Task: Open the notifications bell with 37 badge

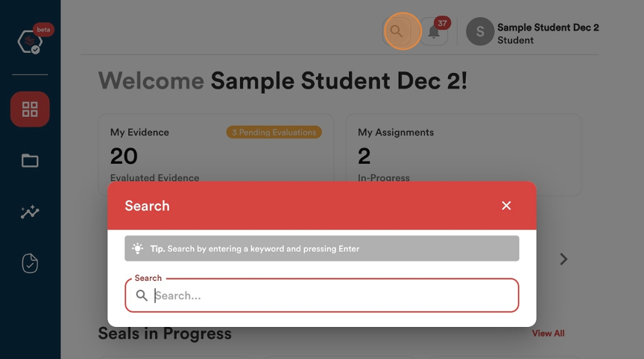Action: (x=434, y=31)
